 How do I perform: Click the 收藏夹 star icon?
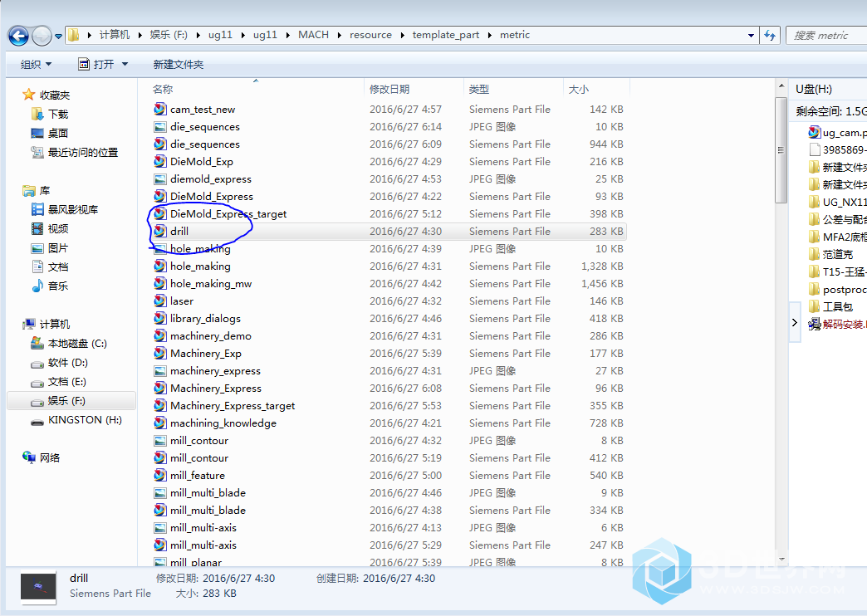click(x=29, y=95)
